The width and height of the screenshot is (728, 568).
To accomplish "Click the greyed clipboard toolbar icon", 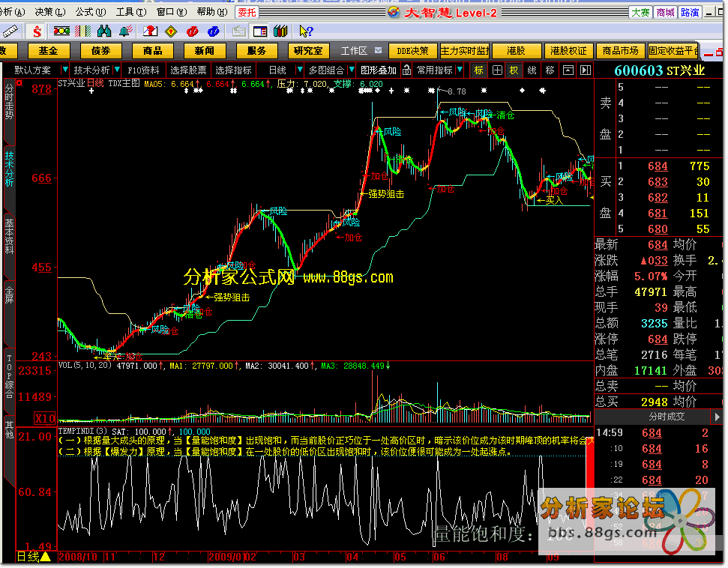I will click(238, 31).
